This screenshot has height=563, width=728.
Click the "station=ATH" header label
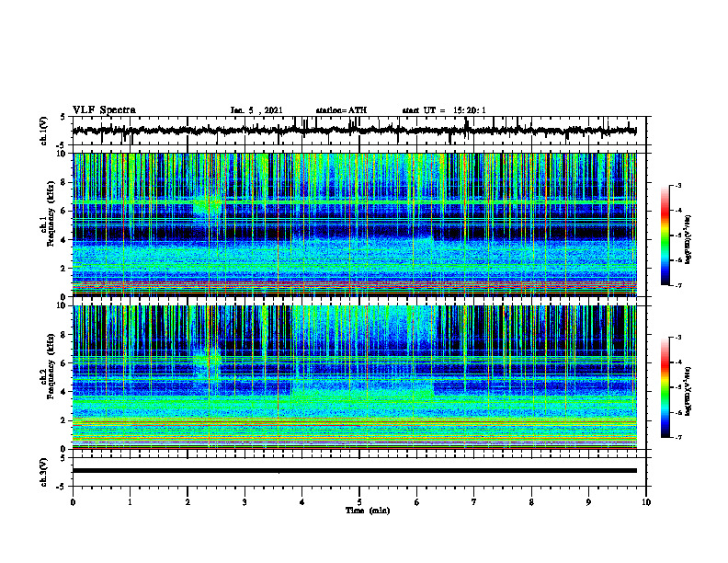click(341, 110)
